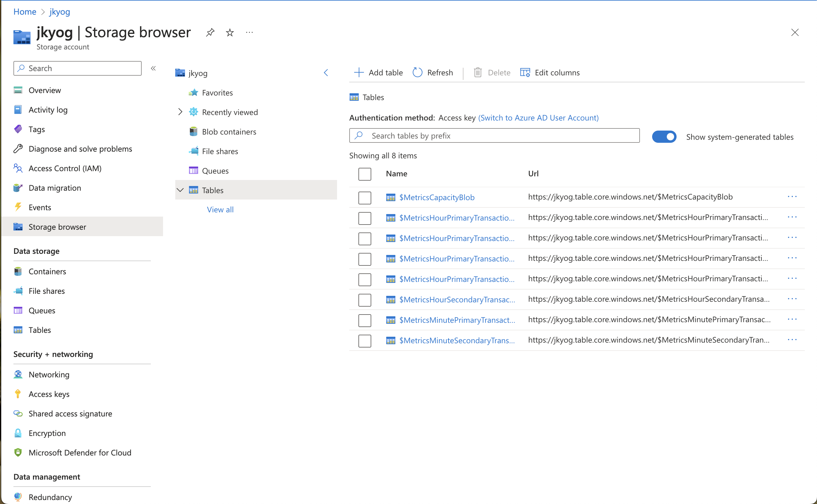Click the Microsoft Defender for Cloud shield icon
Image resolution: width=817 pixels, height=504 pixels.
[x=18, y=452]
